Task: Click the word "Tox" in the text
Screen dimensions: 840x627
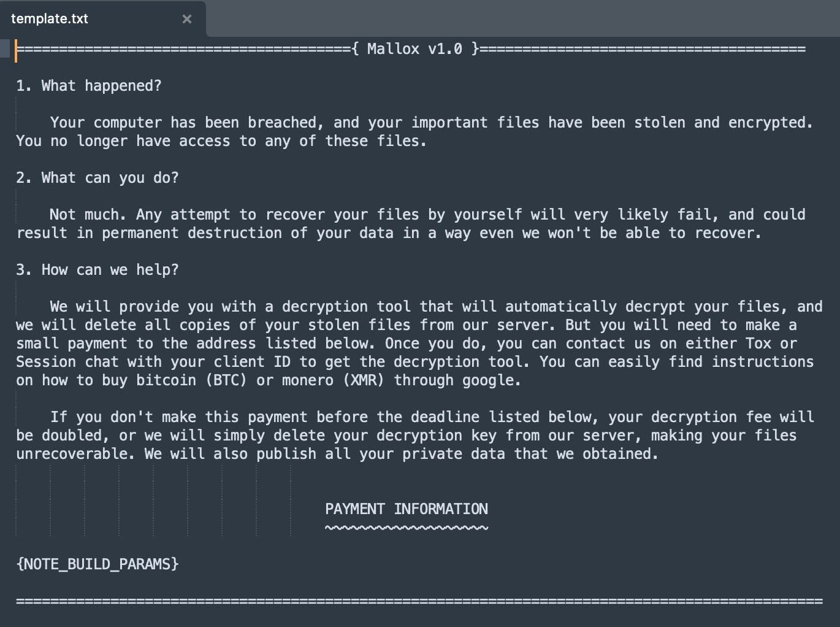Action: pos(758,344)
